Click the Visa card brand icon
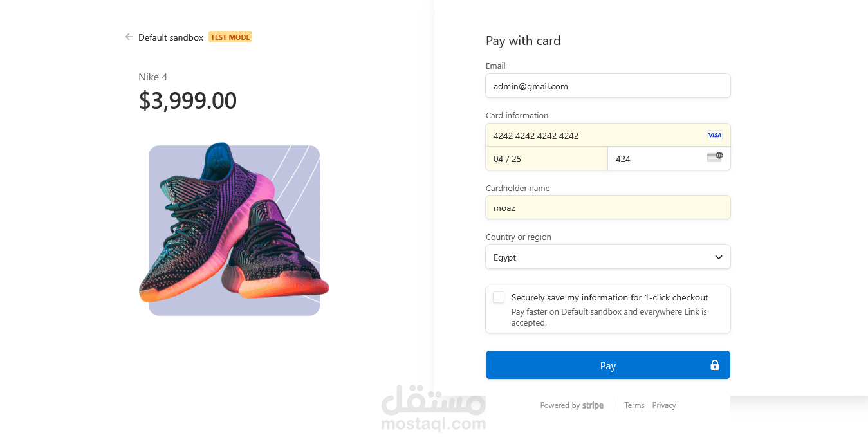 [x=714, y=135]
